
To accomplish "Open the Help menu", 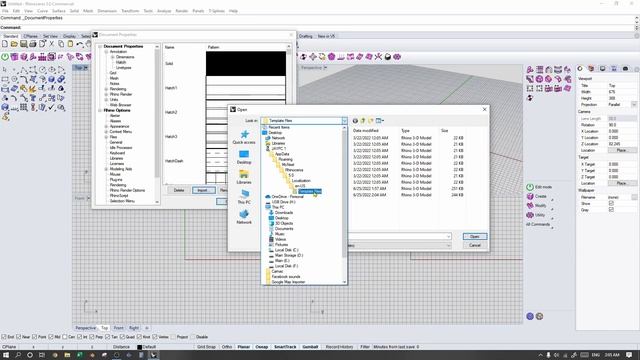I will point(233,11).
